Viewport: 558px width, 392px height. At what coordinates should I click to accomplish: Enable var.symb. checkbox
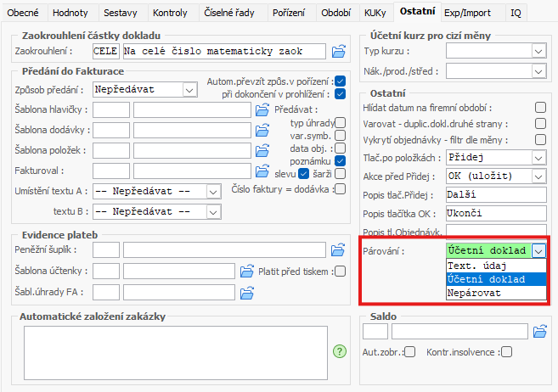click(x=341, y=136)
